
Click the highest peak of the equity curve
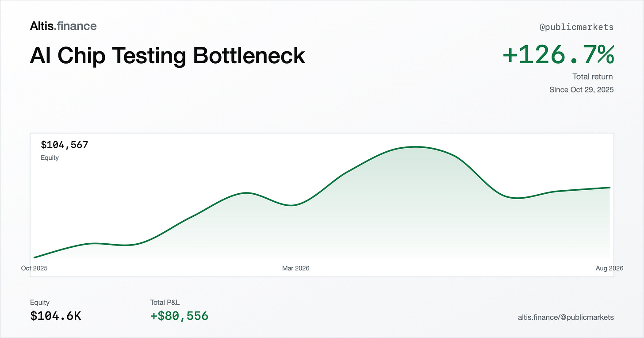[x=415, y=146]
